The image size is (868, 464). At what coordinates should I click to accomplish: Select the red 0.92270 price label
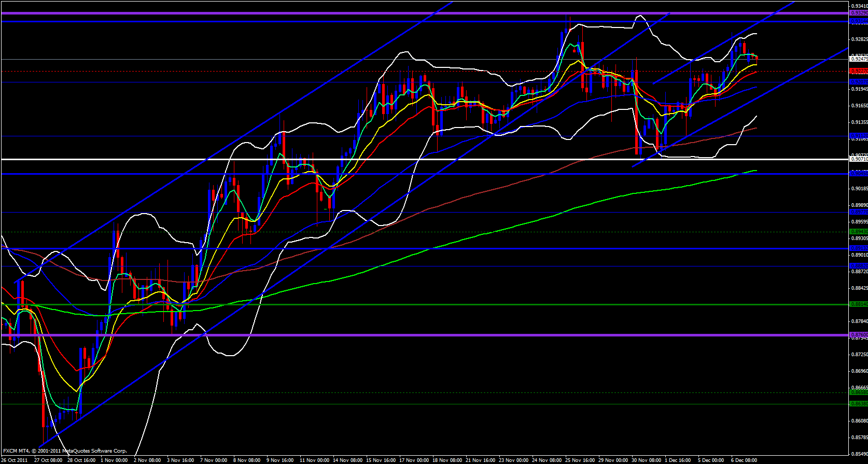pyautogui.click(x=858, y=71)
